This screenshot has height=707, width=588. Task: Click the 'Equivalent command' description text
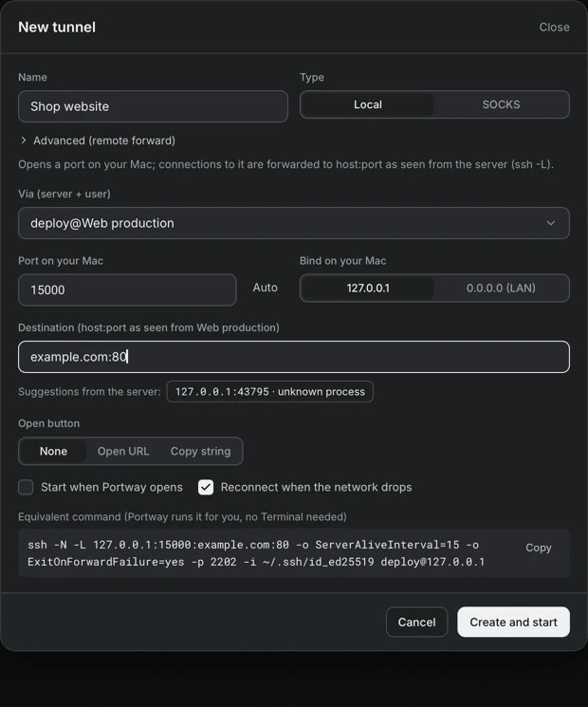[182, 516]
